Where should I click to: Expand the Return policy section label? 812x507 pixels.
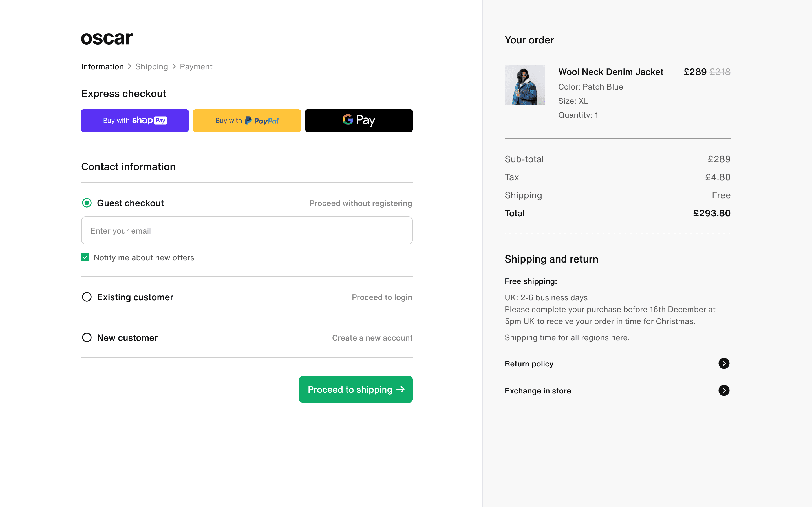(x=529, y=364)
